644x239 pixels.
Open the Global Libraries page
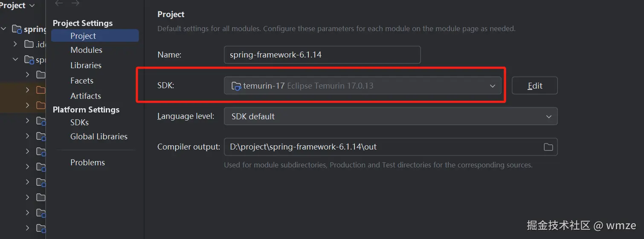point(99,136)
